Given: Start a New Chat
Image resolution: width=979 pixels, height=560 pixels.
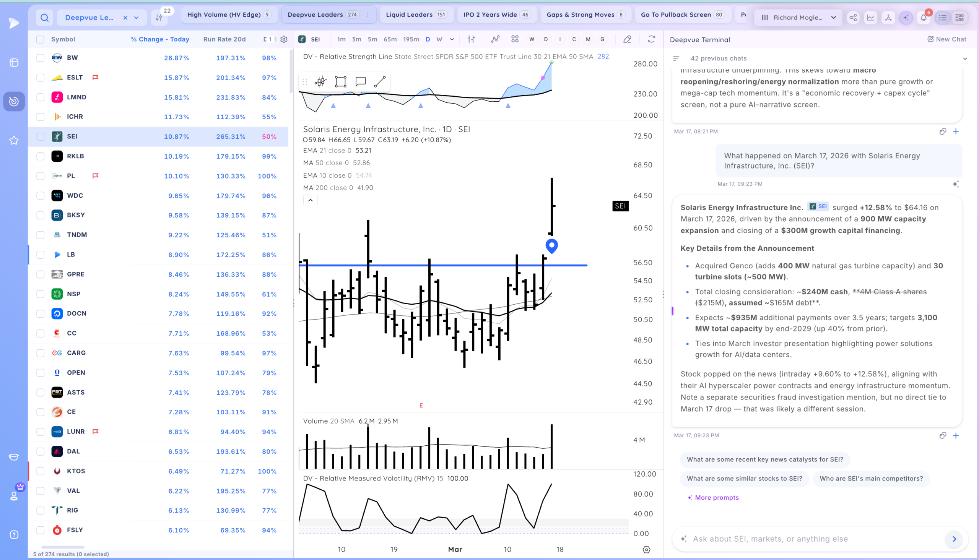Looking at the screenshot, I should 947,39.
